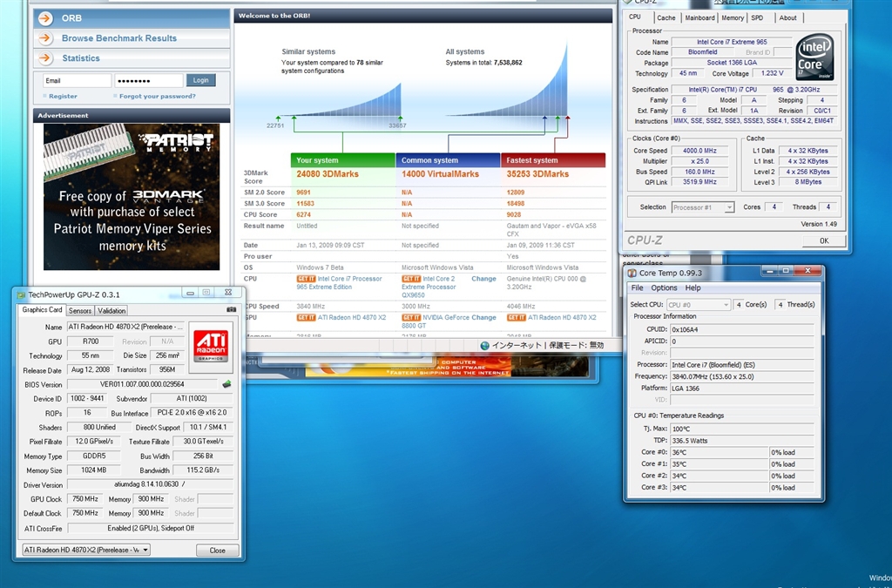Viewport: 892px width, 588px height.
Task: Click the internet globe icon in status bar
Action: 484,345
